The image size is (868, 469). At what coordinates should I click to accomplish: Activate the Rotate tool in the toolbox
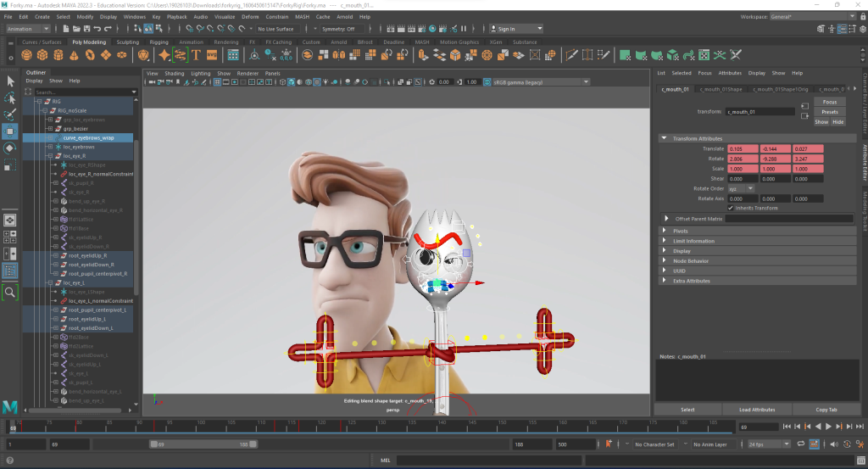(x=10, y=148)
